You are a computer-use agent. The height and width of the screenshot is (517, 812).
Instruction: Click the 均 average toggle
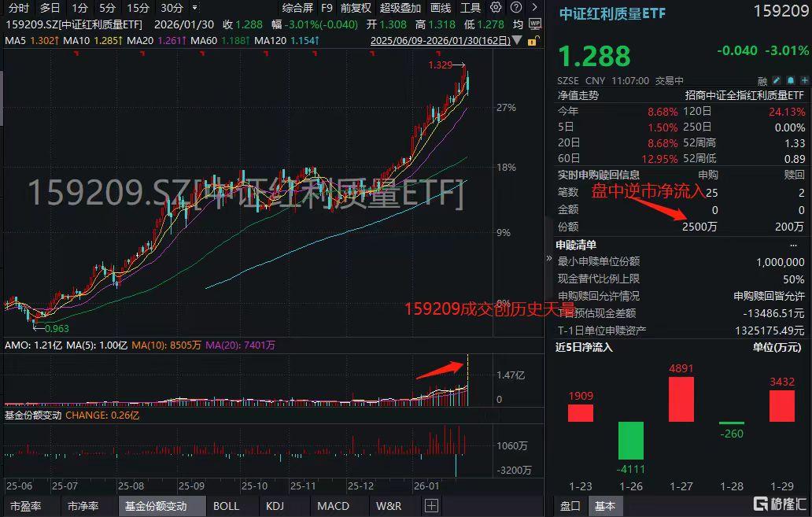pyautogui.click(x=518, y=24)
